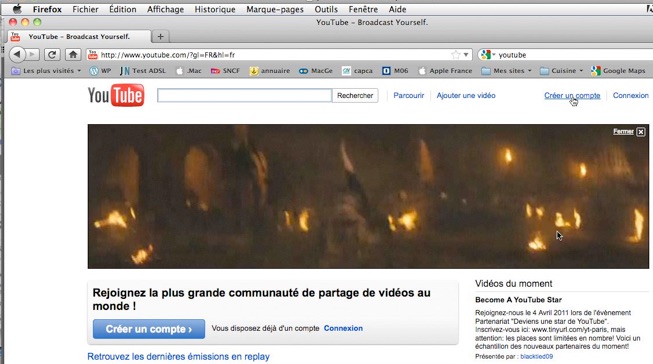Open Retrouvez les dernières émissions en replay
The image size is (653, 364).
(x=178, y=357)
